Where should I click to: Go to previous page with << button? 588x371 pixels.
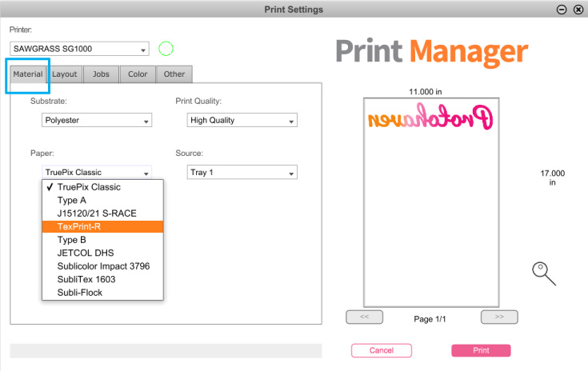tap(365, 317)
